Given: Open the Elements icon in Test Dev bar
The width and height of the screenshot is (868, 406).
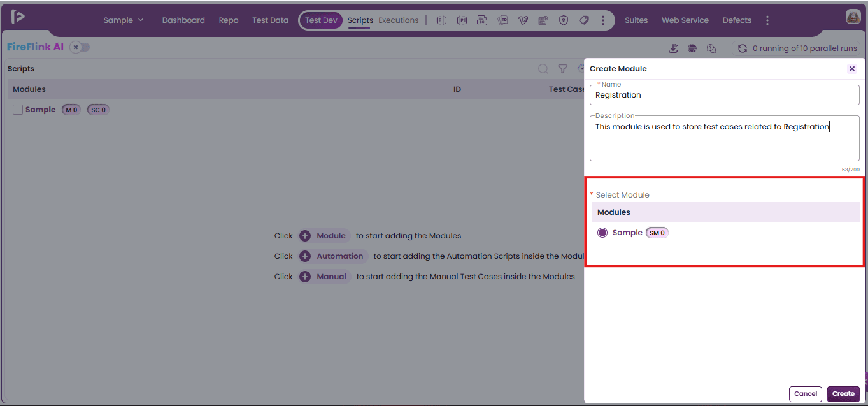Looking at the screenshot, I should pos(441,20).
